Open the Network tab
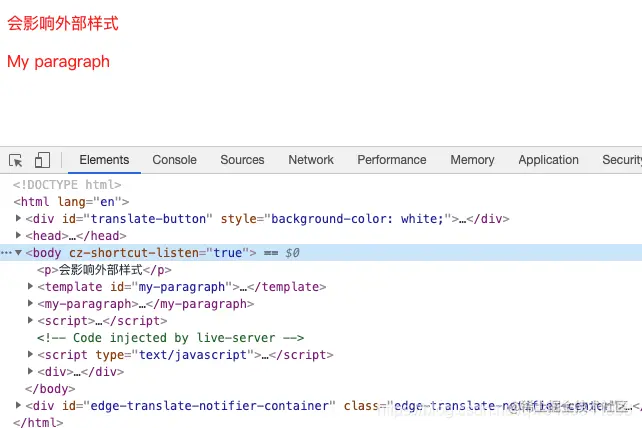 pyautogui.click(x=311, y=160)
